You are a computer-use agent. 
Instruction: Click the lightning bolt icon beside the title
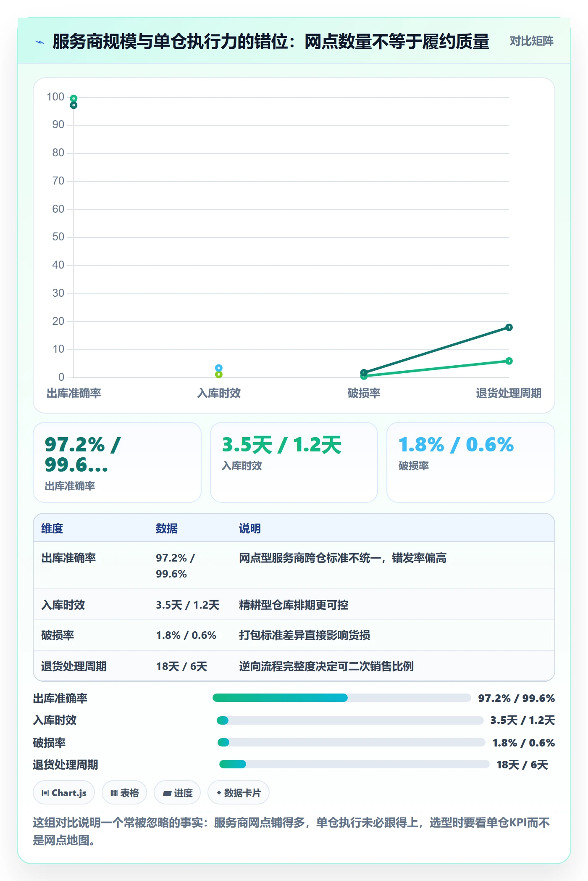(40, 42)
